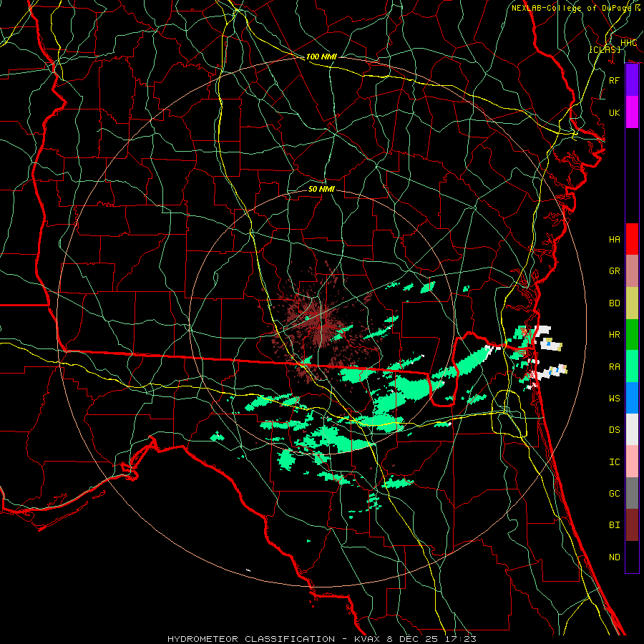
Task: Click the DS white legend swatch
Action: [x=632, y=429]
